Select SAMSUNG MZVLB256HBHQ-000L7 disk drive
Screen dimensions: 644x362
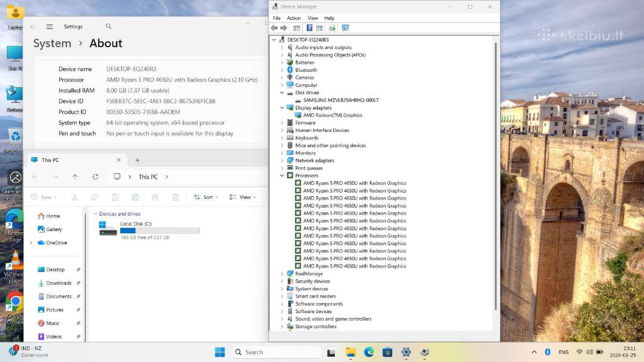pos(336,100)
